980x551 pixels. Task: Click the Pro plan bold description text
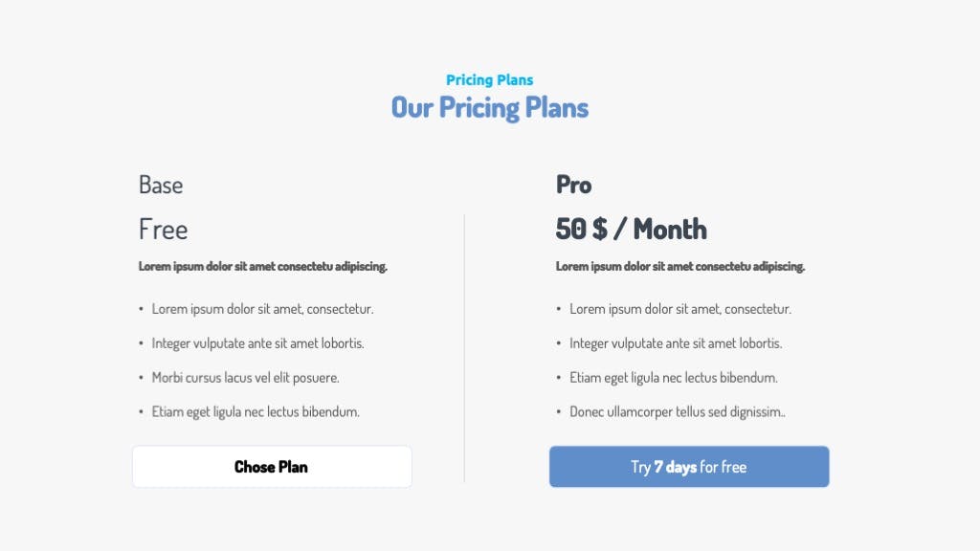[680, 266]
